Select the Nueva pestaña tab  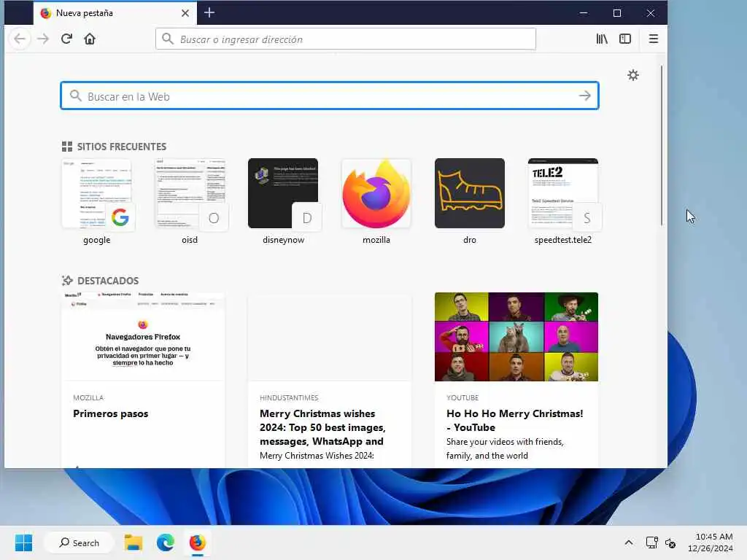pyautogui.click(x=115, y=13)
